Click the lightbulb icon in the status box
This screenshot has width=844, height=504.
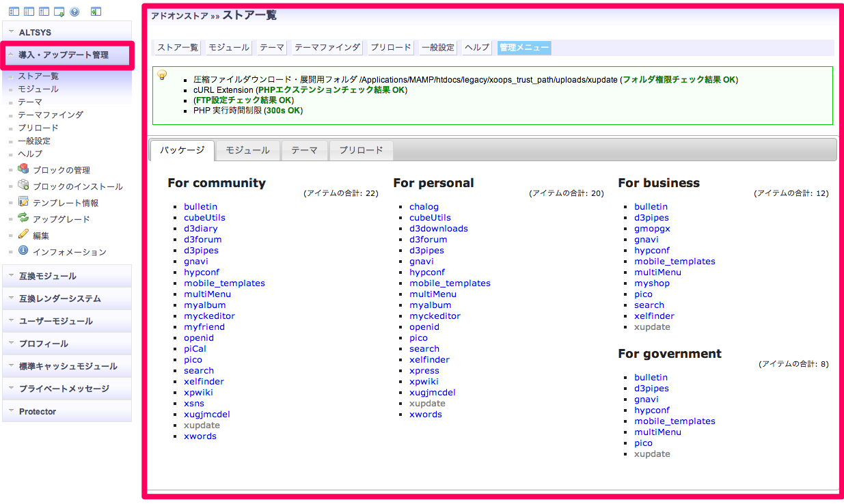[162, 75]
